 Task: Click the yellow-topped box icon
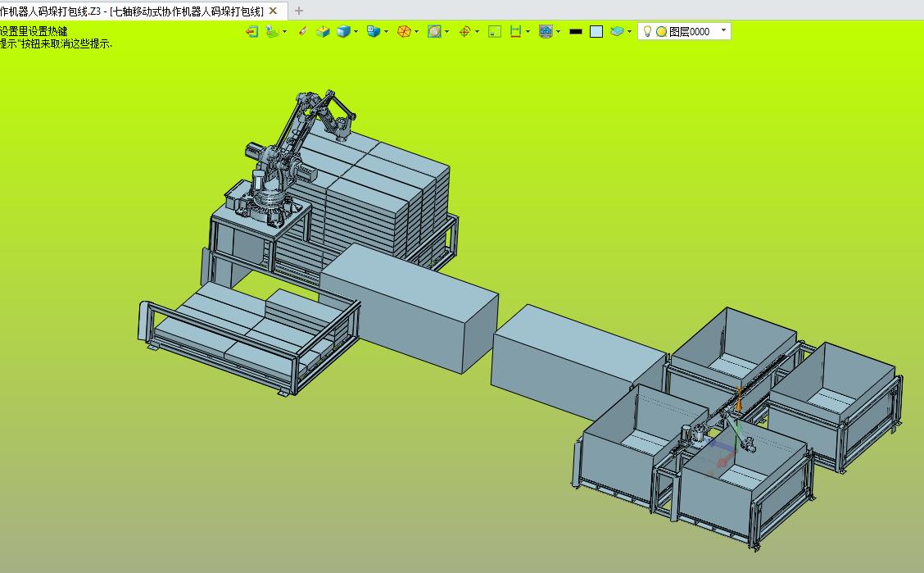pyautogui.click(x=324, y=31)
